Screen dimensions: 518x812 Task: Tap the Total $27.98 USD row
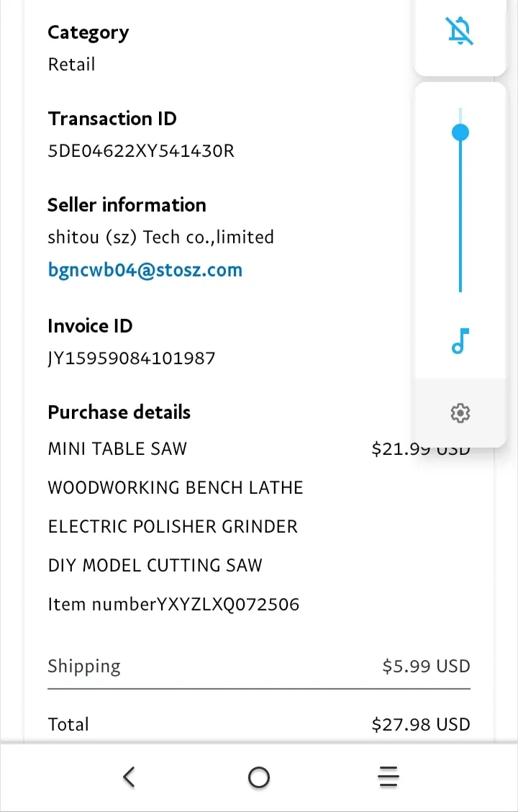tap(259, 724)
